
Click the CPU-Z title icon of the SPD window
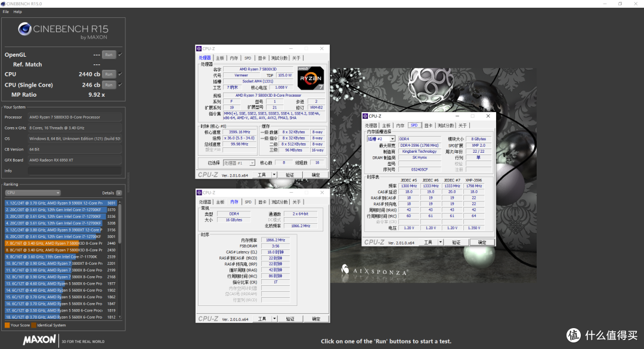click(365, 116)
